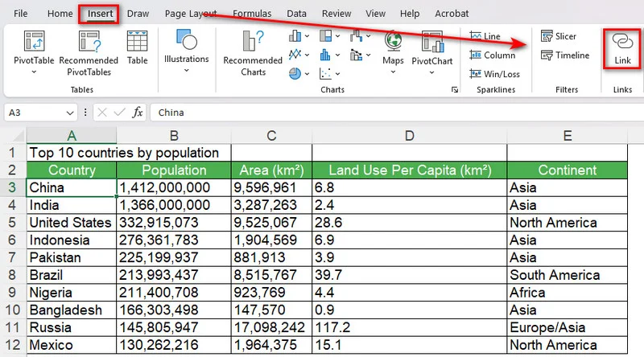This screenshot has width=644, height=357.
Task: Select the cell 'United States'
Action: (72, 223)
